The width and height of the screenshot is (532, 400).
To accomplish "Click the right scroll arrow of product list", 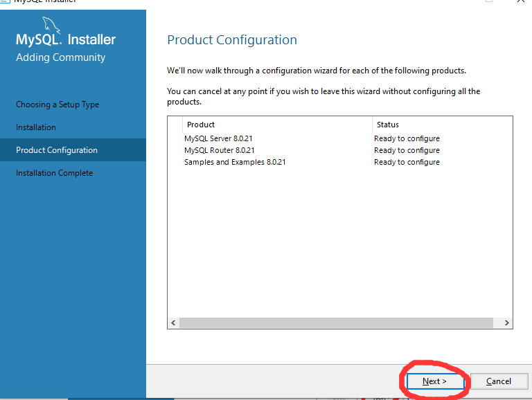I will (506, 322).
